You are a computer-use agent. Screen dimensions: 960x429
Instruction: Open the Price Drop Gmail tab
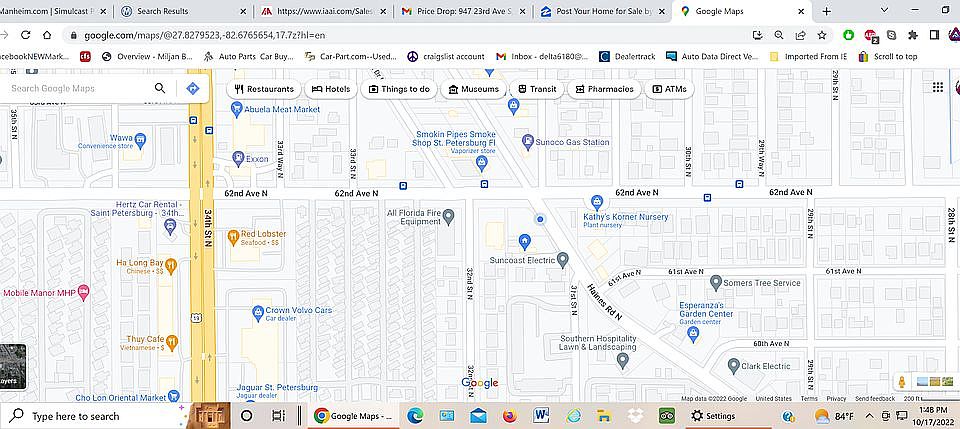click(x=462, y=11)
